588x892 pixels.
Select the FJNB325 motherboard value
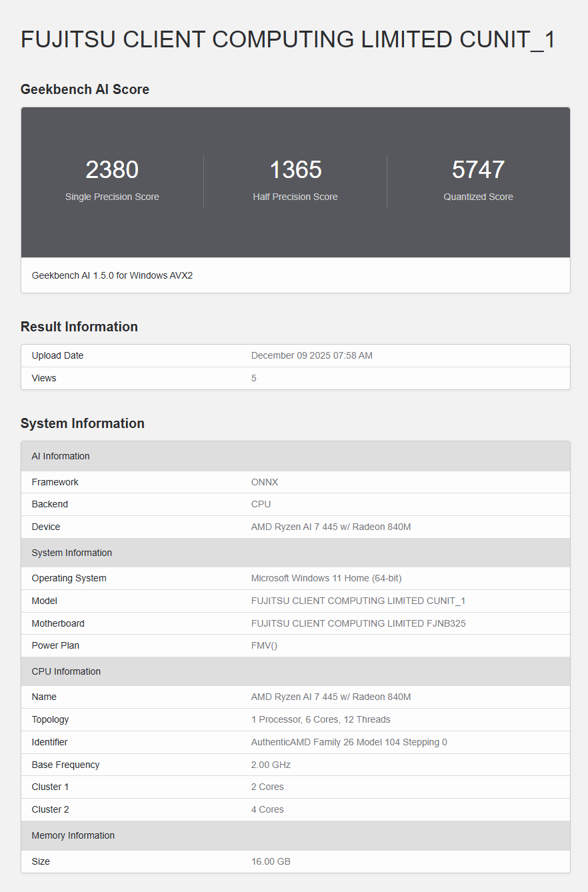(358, 623)
